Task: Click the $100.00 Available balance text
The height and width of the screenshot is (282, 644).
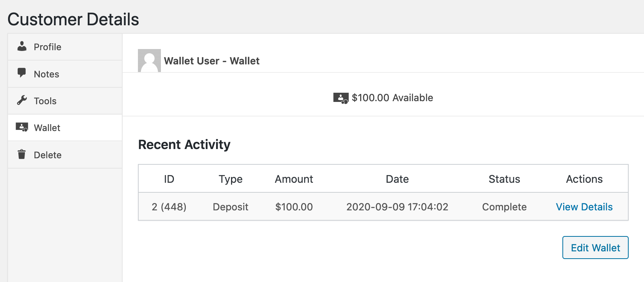Action: pyautogui.click(x=392, y=98)
